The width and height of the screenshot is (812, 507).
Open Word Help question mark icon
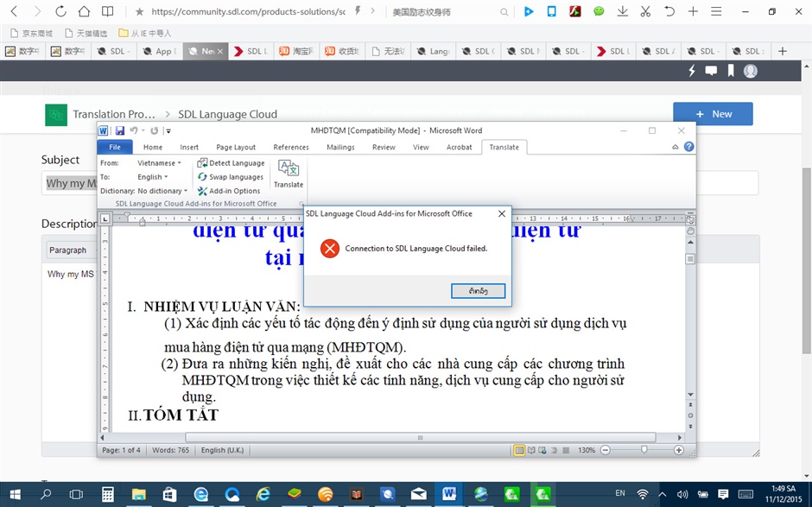coord(688,147)
